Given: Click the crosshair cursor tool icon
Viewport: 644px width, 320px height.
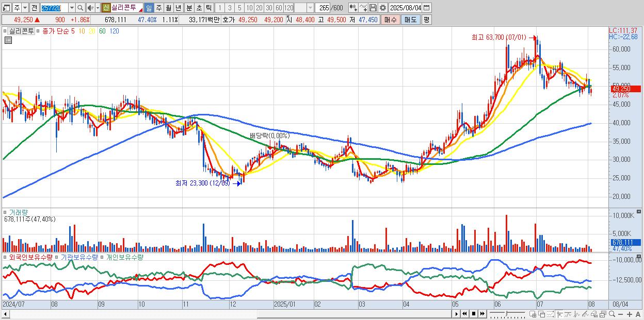Looking at the screenshot, I should tap(559, 314).
